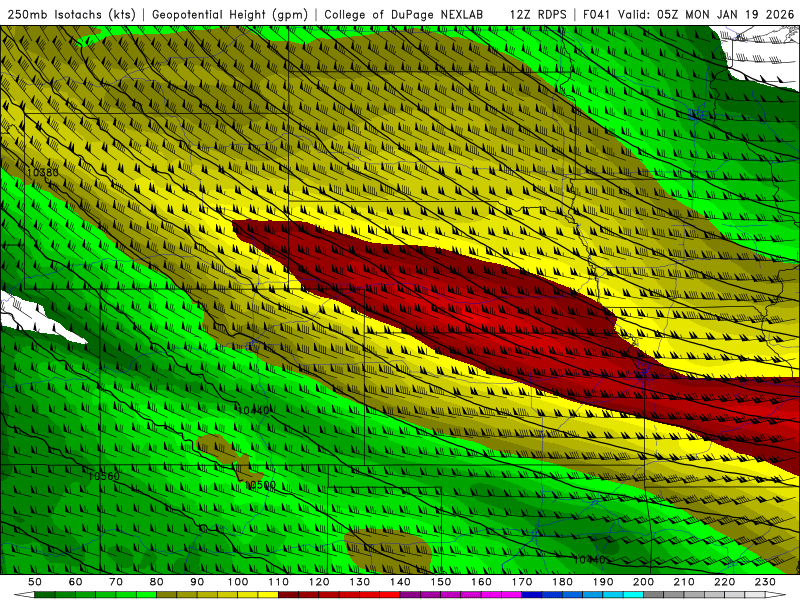Viewport: 800px width, 600px height.
Task: Click the 'F041' forecast hour text
Action: pos(597,15)
